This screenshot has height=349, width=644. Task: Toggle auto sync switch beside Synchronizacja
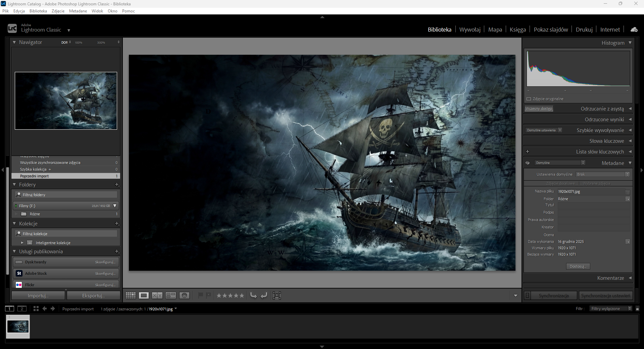coord(527,296)
